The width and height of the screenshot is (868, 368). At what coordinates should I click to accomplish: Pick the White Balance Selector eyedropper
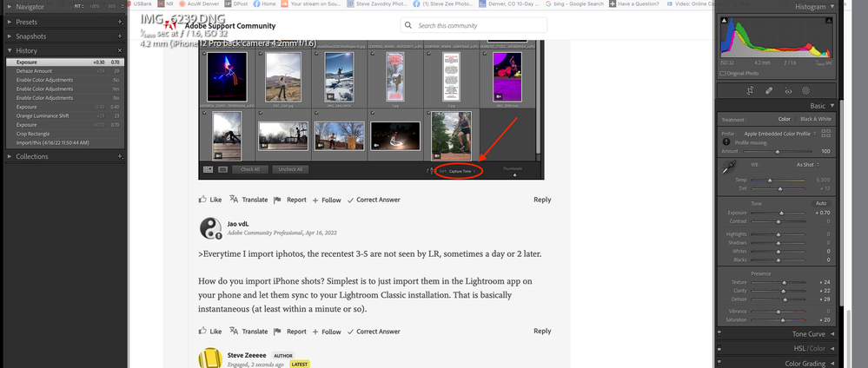tap(730, 168)
